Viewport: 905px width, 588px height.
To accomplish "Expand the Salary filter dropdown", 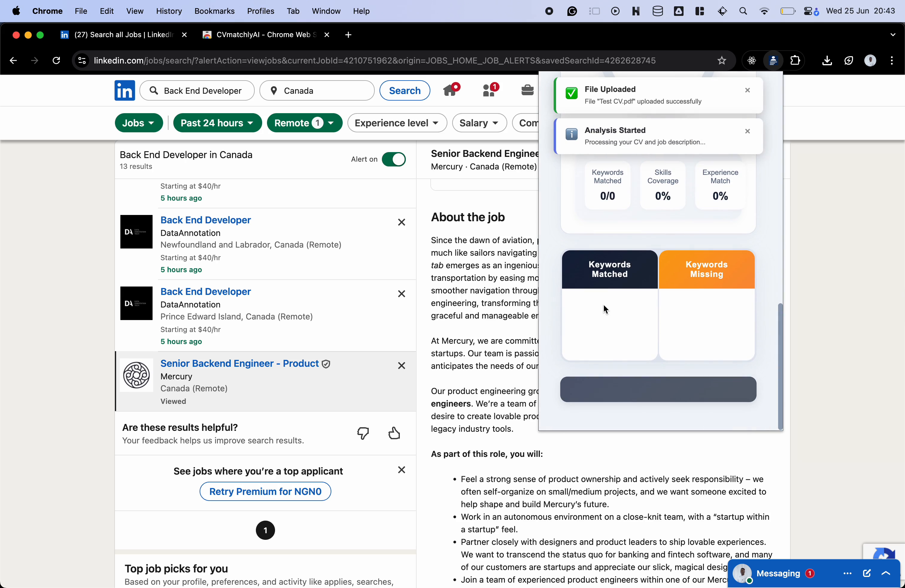I will 479,123.
